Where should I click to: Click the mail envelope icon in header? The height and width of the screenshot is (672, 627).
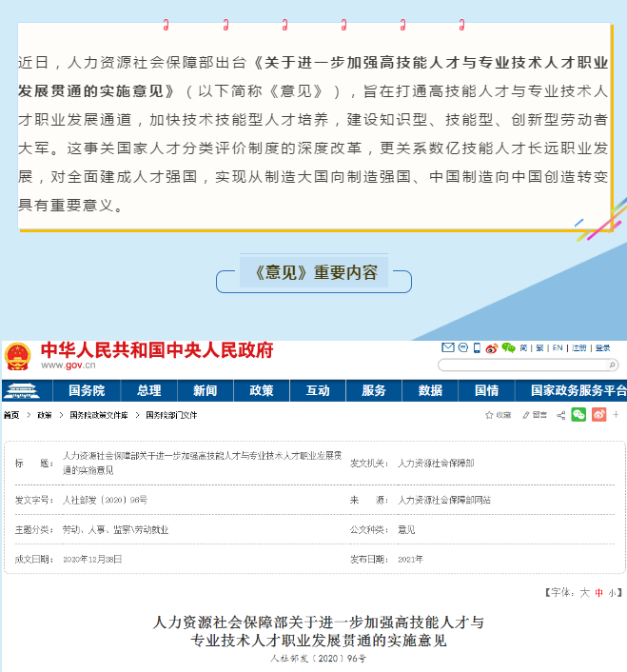448,348
